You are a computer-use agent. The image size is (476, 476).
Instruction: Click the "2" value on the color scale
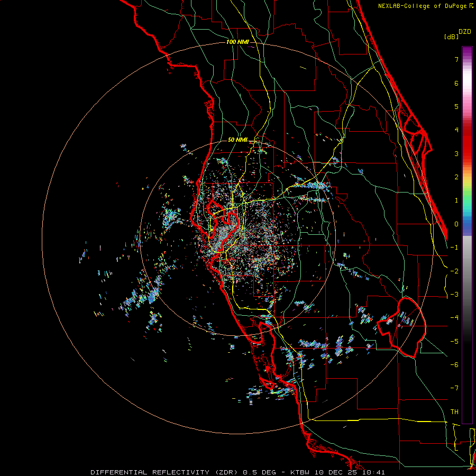point(456,177)
